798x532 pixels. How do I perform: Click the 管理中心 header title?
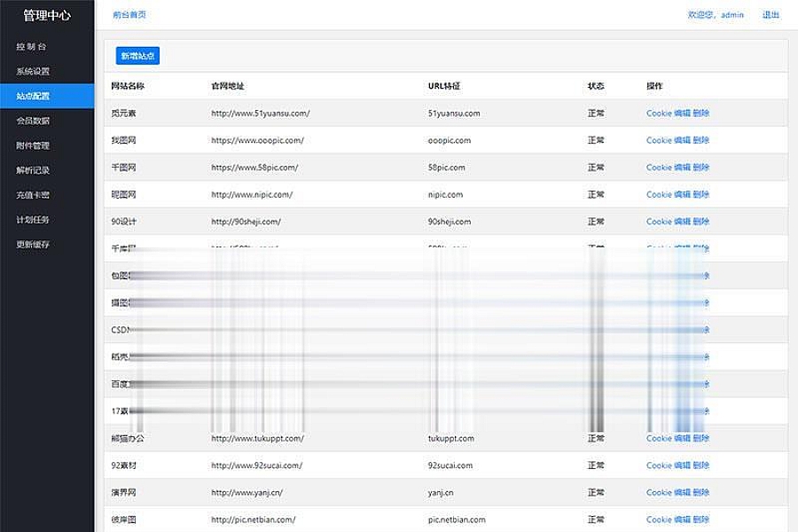[x=47, y=15]
